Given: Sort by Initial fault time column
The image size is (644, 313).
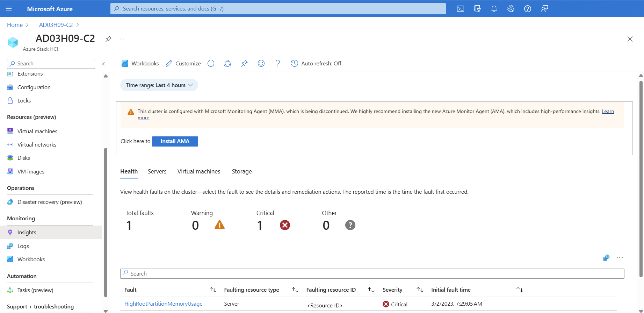Looking at the screenshot, I should point(520,290).
